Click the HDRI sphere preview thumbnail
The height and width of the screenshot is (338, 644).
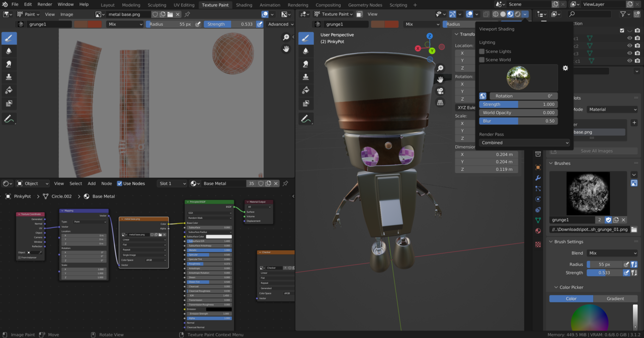pyautogui.click(x=518, y=77)
